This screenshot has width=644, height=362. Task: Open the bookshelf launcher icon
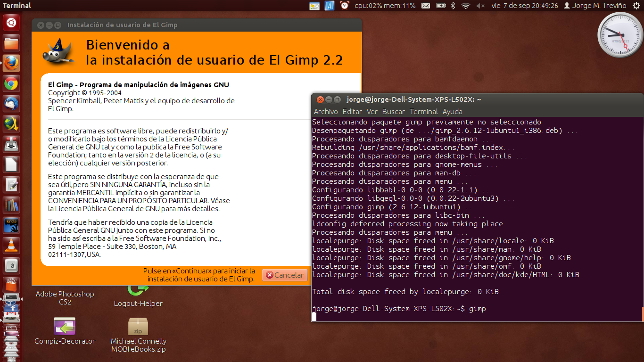11,206
